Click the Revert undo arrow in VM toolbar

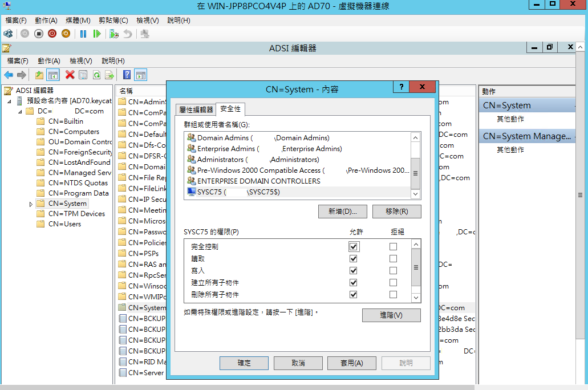coord(128,34)
